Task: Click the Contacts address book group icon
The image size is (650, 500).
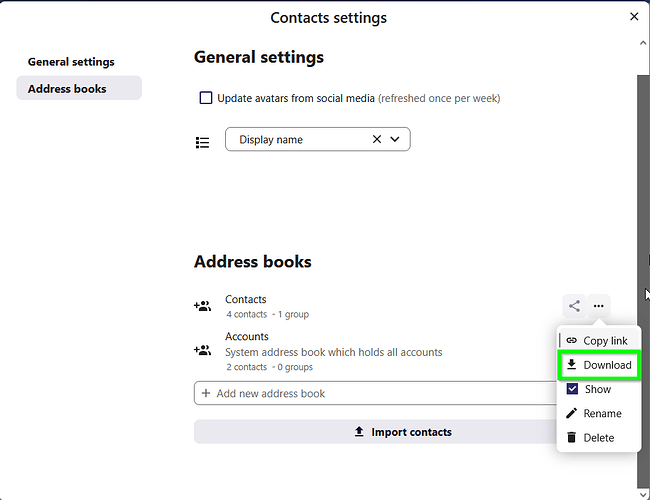Action: [x=203, y=306]
